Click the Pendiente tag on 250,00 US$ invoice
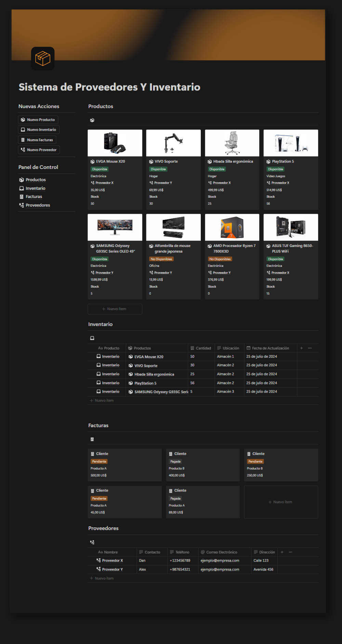Viewport: 342px width, 644px height. pos(255,462)
